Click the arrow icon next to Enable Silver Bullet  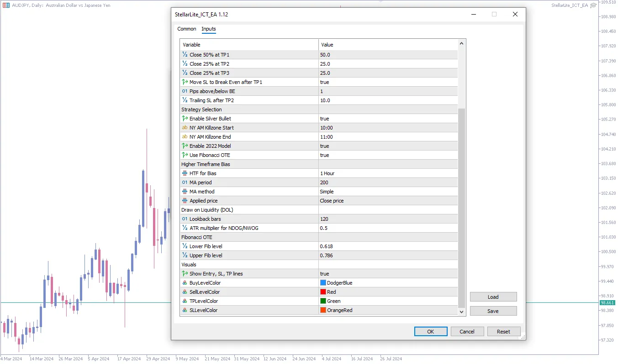point(185,119)
